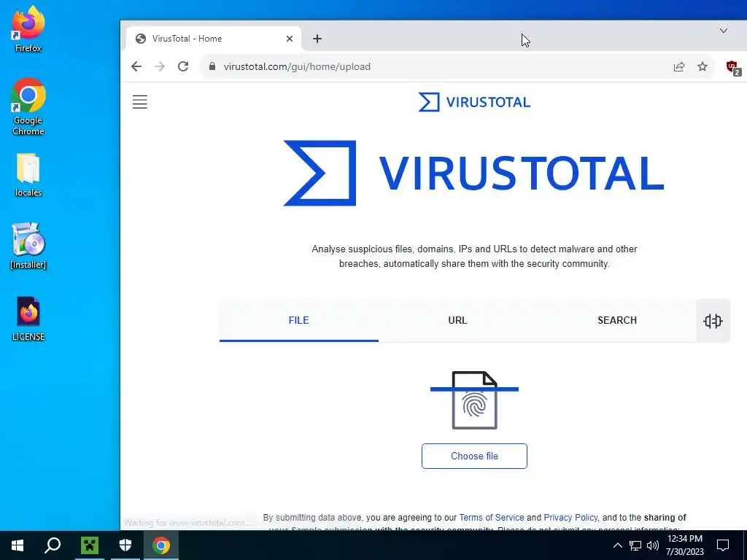This screenshot has height=560, width=747.
Task: Close the VirusTotal - Home tab
Action: 289,39
